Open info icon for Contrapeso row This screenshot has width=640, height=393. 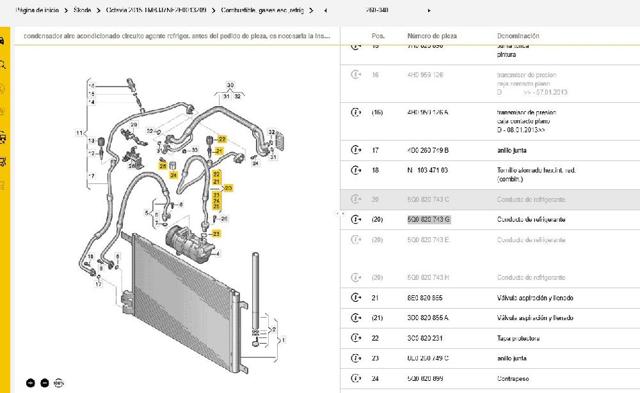[356, 378]
